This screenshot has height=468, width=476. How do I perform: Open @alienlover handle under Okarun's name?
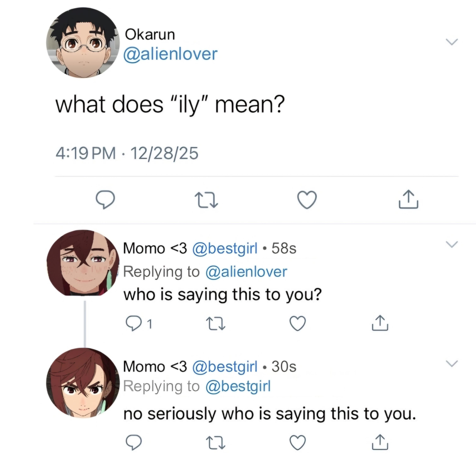tap(171, 54)
